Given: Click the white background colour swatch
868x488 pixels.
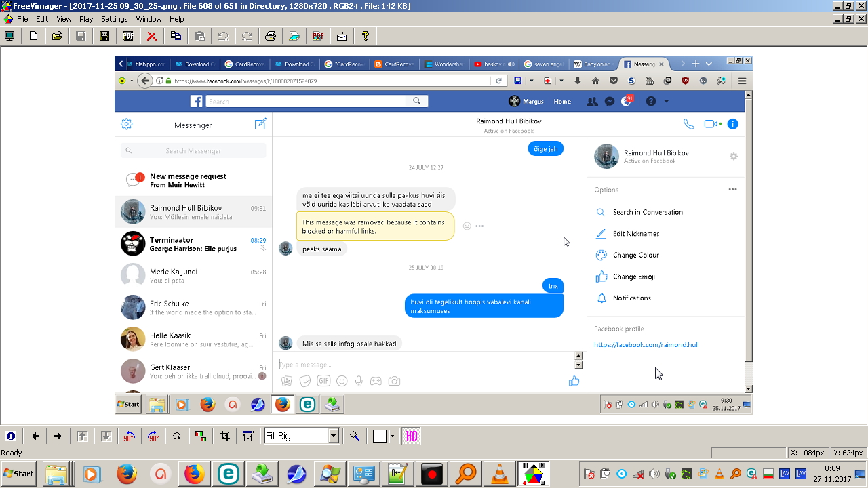Looking at the screenshot, I should (379, 436).
